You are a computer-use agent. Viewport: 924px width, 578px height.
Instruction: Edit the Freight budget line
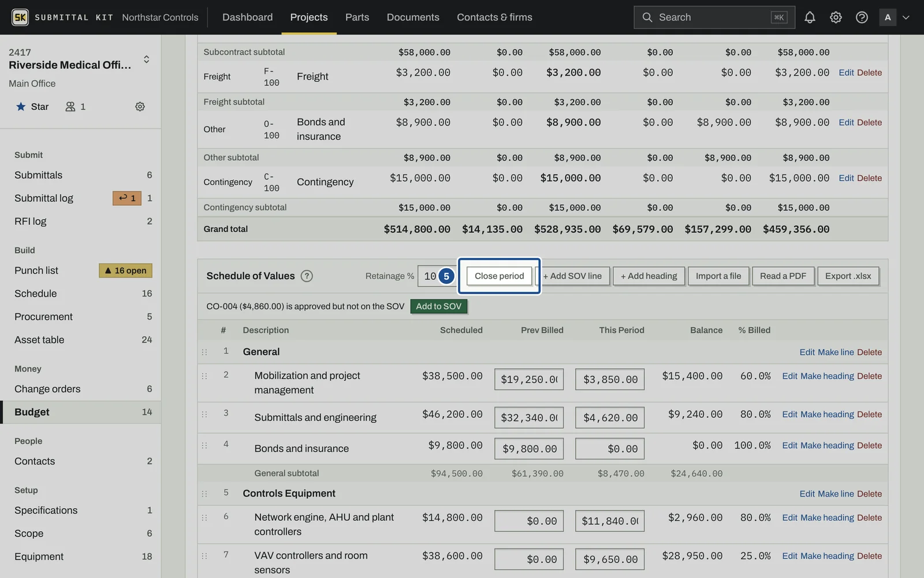(x=846, y=73)
